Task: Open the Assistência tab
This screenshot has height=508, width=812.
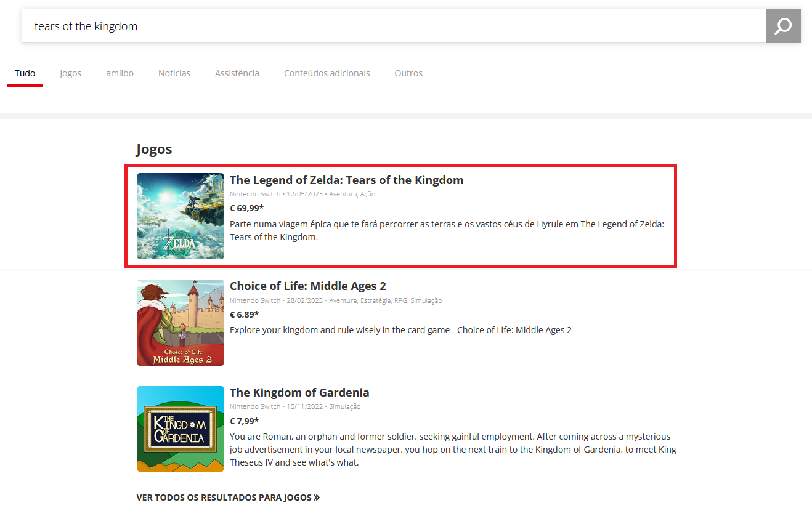Action: click(237, 73)
